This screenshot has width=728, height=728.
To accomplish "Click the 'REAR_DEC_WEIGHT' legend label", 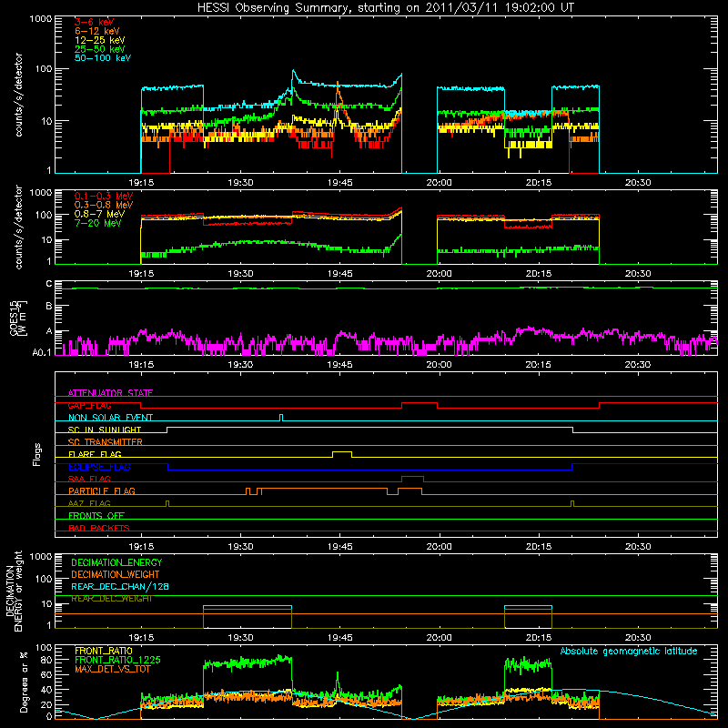I will tap(112, 599).
